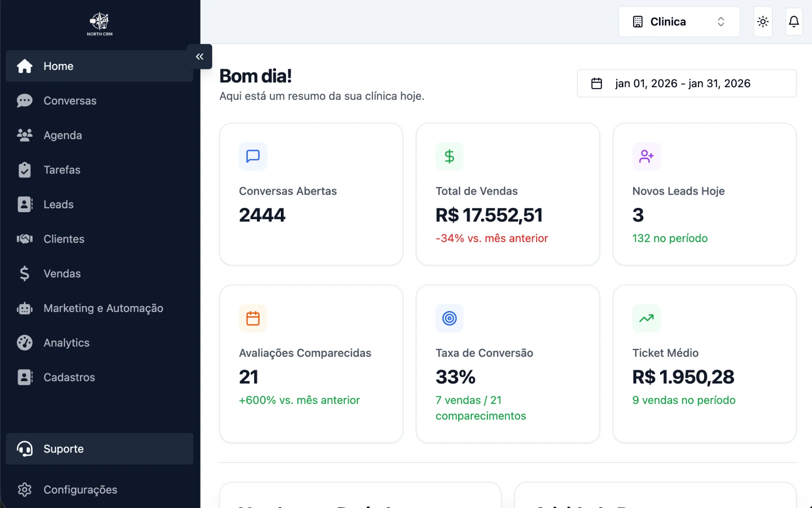Open notifications bell icon
Image resolution: width=812 pixels, height=508 pixels.
pyautogui.click(x=794, y=22)
